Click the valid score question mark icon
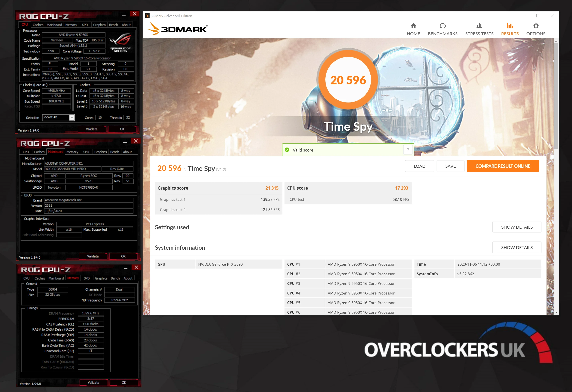Image resolution: width=572 pixels, height=392 pixels. pos(408,150)
